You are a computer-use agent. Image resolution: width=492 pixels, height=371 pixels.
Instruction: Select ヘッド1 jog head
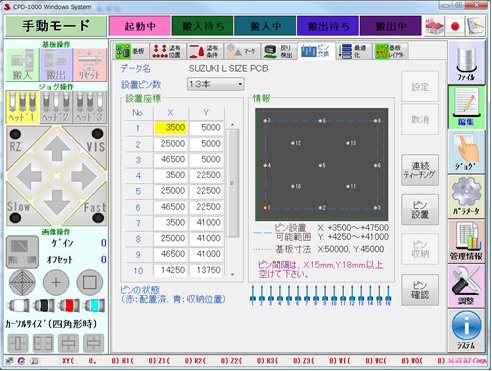tap(22, 107)
